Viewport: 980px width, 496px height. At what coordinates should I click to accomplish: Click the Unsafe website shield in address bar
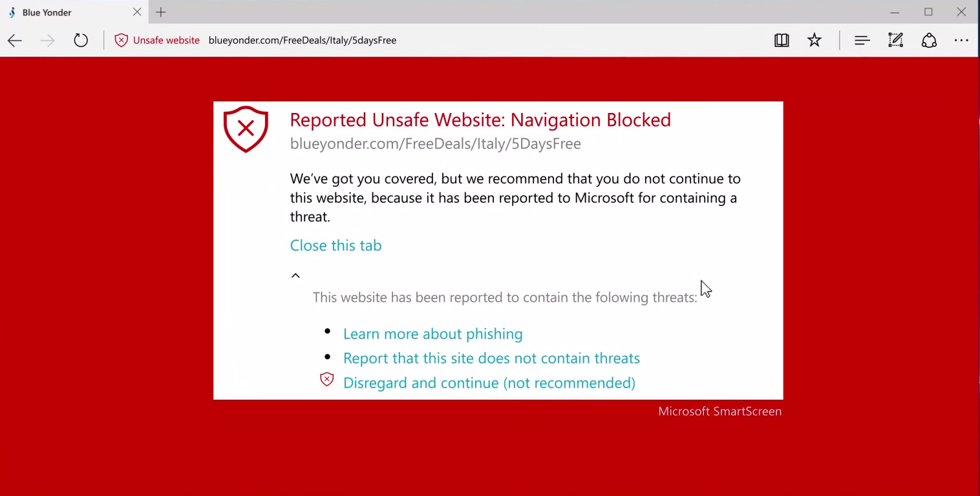pyautogui.click(x=121, y=40)
